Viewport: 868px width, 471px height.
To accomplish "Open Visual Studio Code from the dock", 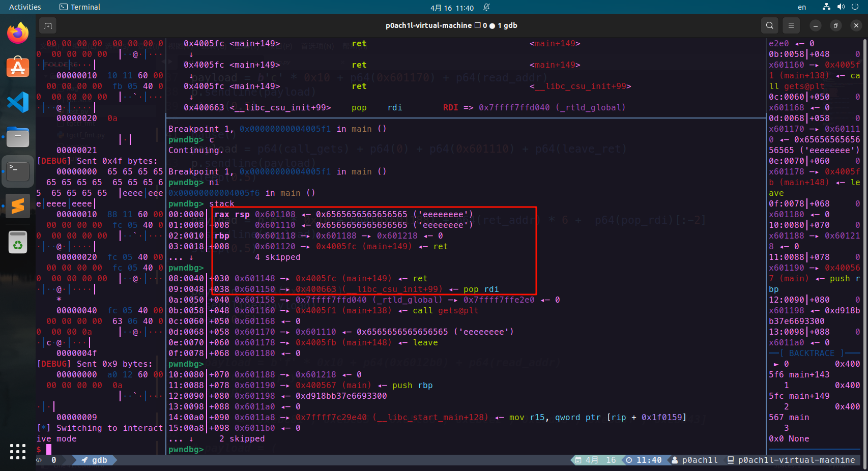I will [18, 102].
